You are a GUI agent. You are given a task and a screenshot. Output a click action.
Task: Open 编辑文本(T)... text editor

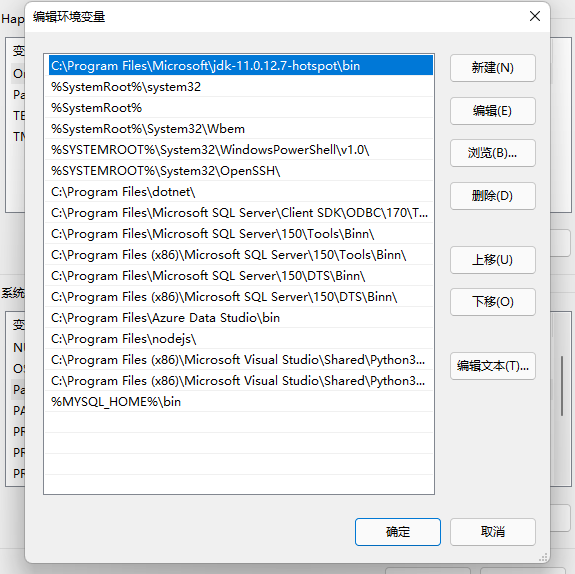[492, 366]
